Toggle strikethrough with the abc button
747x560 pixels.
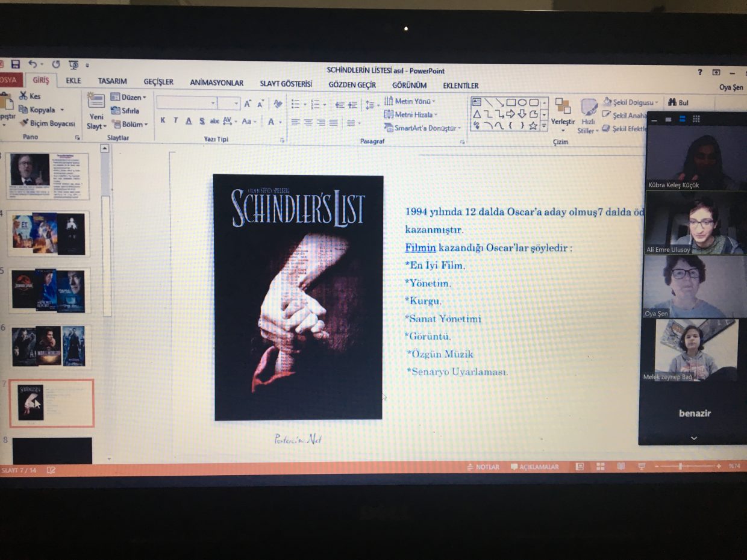(x=214, y=121)
